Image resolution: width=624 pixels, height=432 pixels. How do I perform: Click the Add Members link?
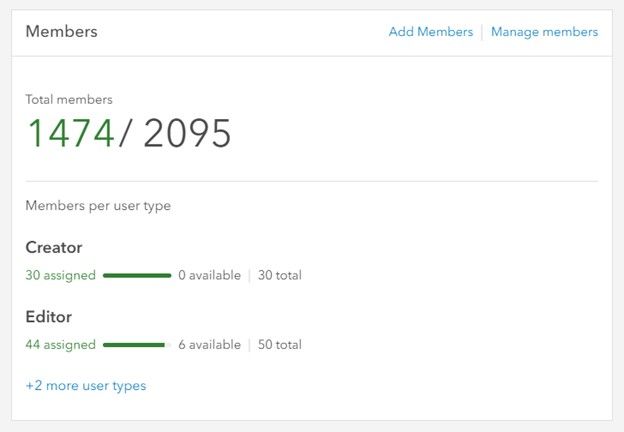[x=430, y=32]
